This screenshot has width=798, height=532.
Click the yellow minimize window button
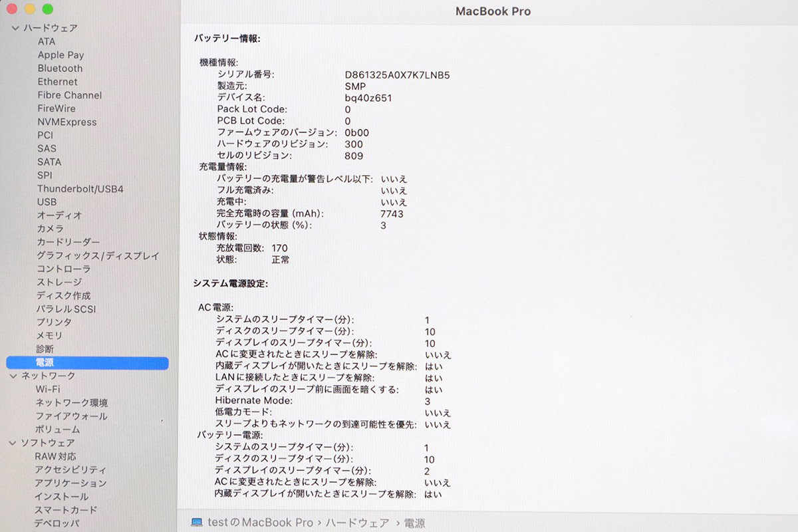coord(29,9)
